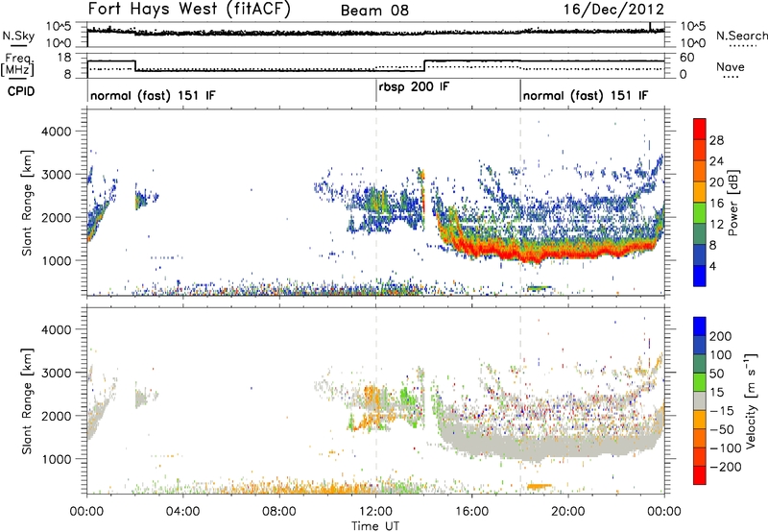
Task: Click the '-100' tick on the Velocity colorbar
Action: [726, 447]
